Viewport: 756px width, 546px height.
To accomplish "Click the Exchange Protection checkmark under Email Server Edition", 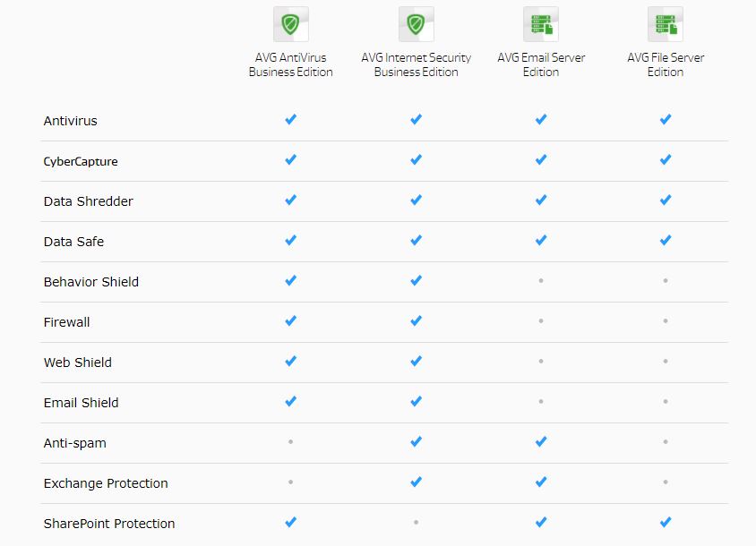I will point(541,482).
